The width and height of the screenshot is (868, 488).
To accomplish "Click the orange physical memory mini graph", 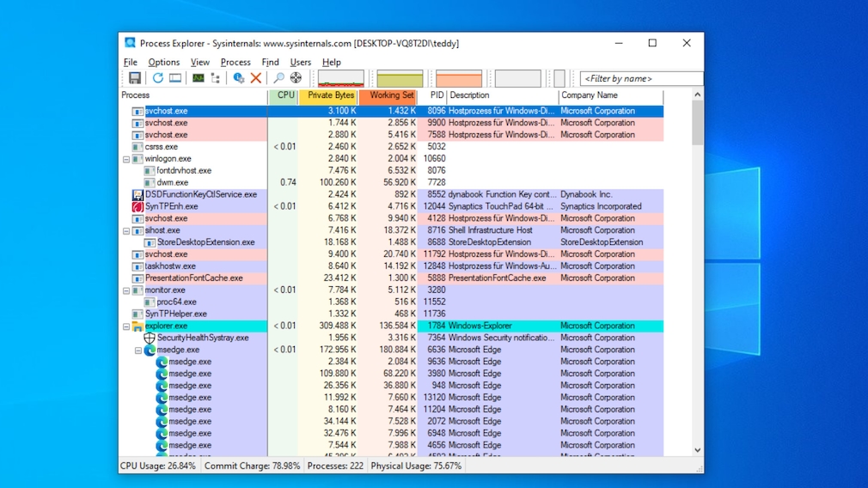I will click(x=459, y=78).
